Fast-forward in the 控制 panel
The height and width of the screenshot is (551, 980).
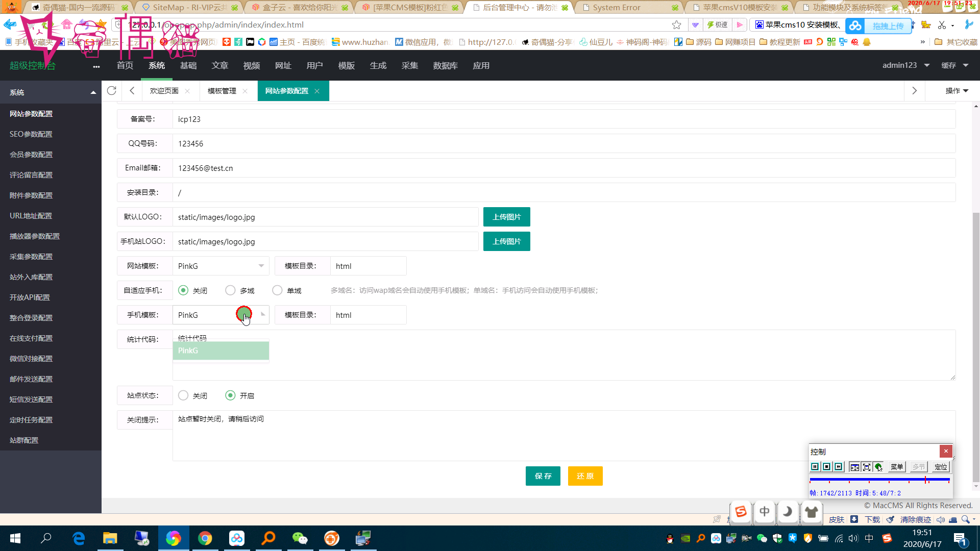[838, 467]
